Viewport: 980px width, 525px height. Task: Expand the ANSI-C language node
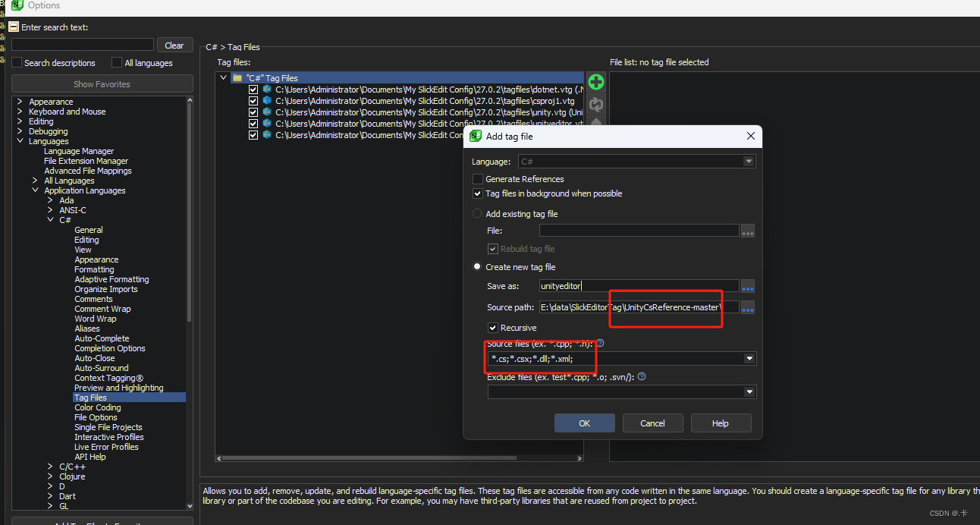[50, 210]
